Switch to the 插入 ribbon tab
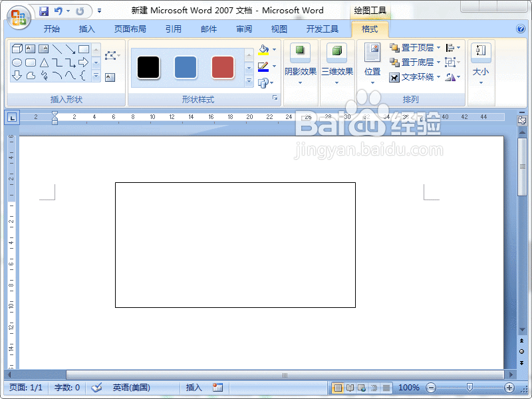This screenshot has width=532, height=399. pyautogui.click(x=87, y=29)
